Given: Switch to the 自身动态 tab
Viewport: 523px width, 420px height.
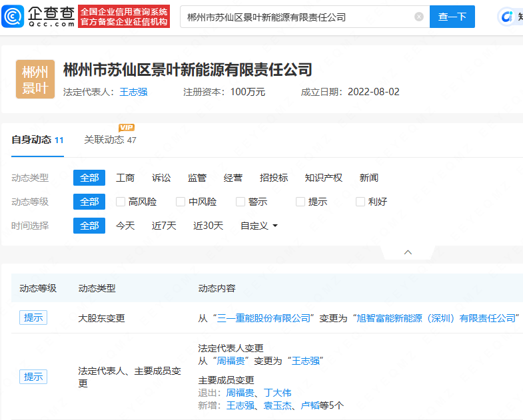Looking at the screenshot, I should (x=37, y=140).
